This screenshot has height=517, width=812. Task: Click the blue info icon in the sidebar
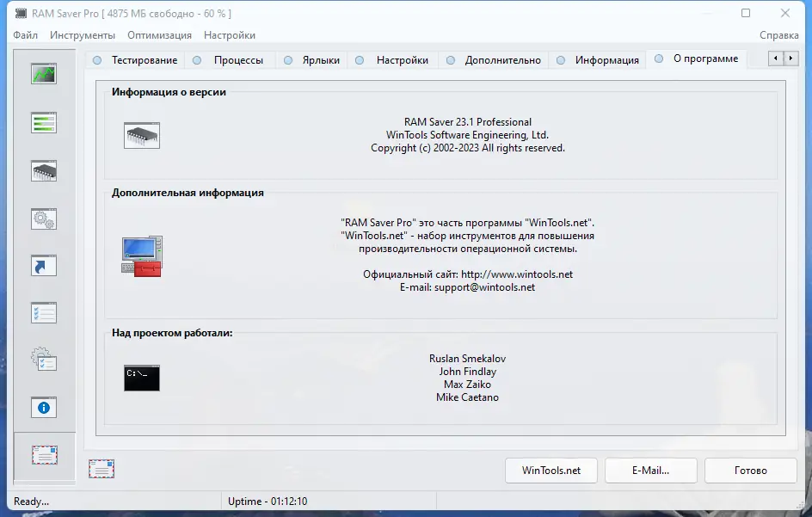coord(43,407)
